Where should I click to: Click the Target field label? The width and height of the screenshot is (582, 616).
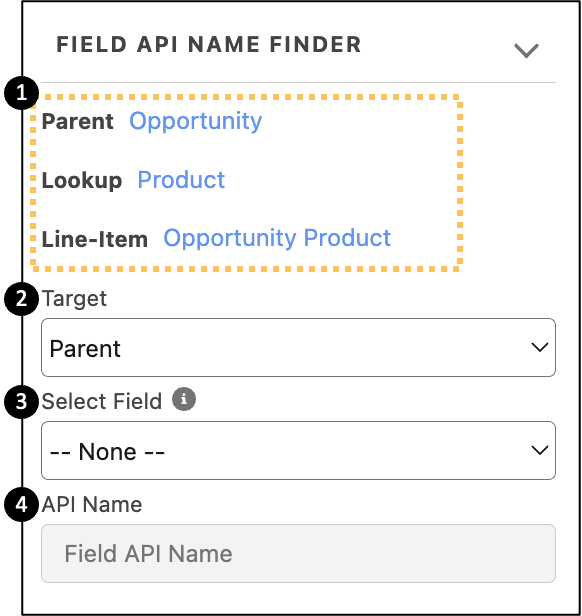74,299
